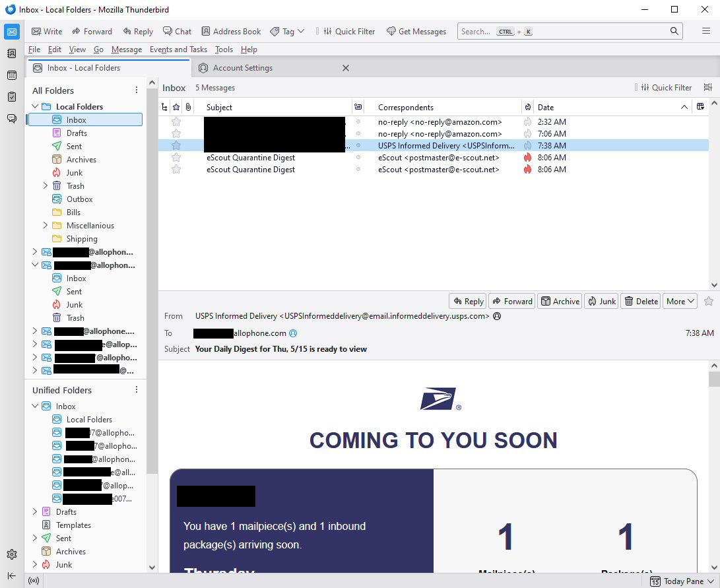Click Write to compose a new message
The width and height of the screenshot is (720, 588).
[47, 31]
